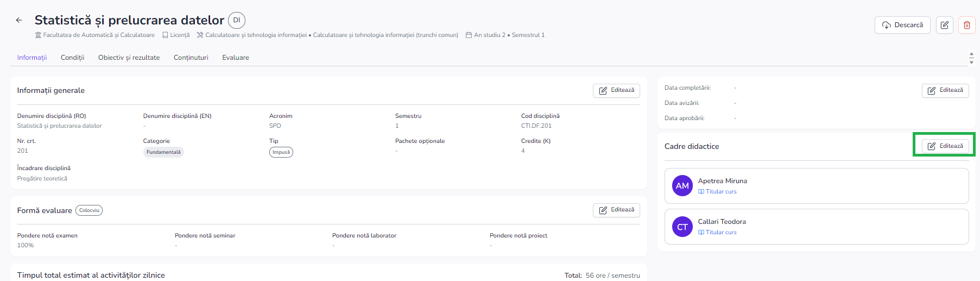
Task: Go to the Conținuturi tab
Action: (x=191, y=58)
